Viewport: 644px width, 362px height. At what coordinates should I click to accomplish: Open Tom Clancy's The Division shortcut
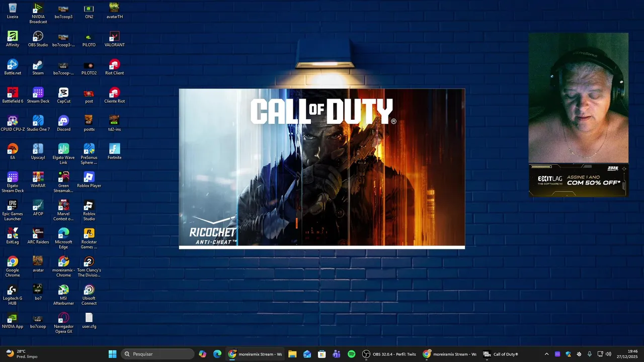tap(89, 267)
